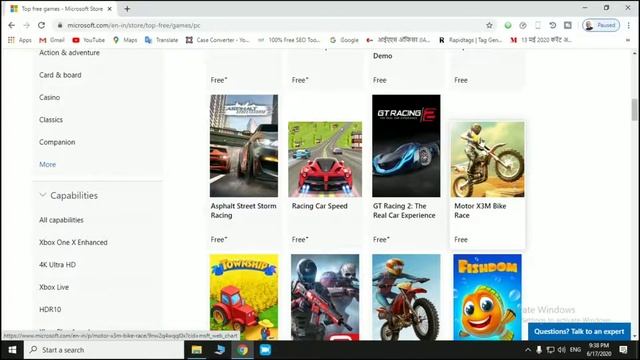The height and width of the screenshot is (360, 640).
Task: Select Classics category
Action: 51,120
